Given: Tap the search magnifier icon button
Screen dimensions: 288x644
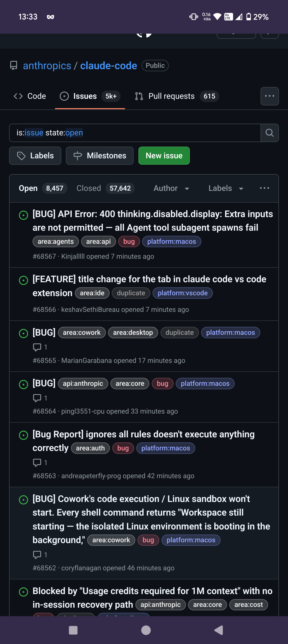Looking at the screenshot, I should [x=270, y=133].
